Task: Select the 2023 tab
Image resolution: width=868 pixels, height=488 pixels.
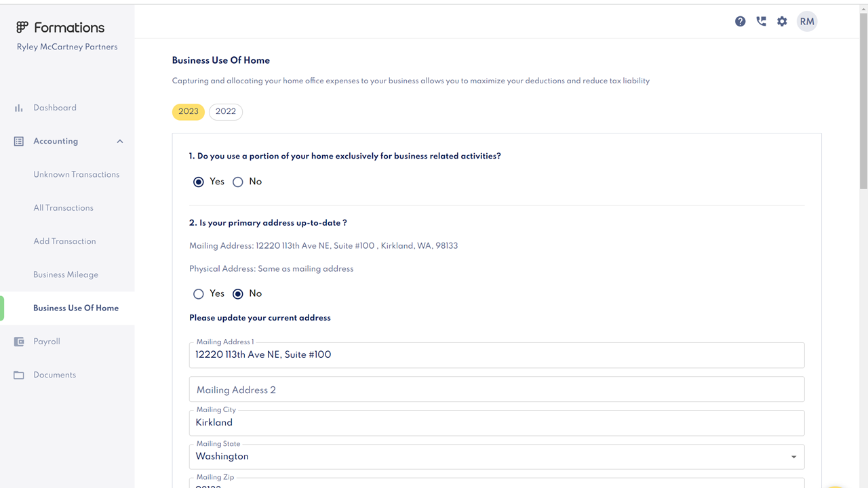Action: coord(189,111)
